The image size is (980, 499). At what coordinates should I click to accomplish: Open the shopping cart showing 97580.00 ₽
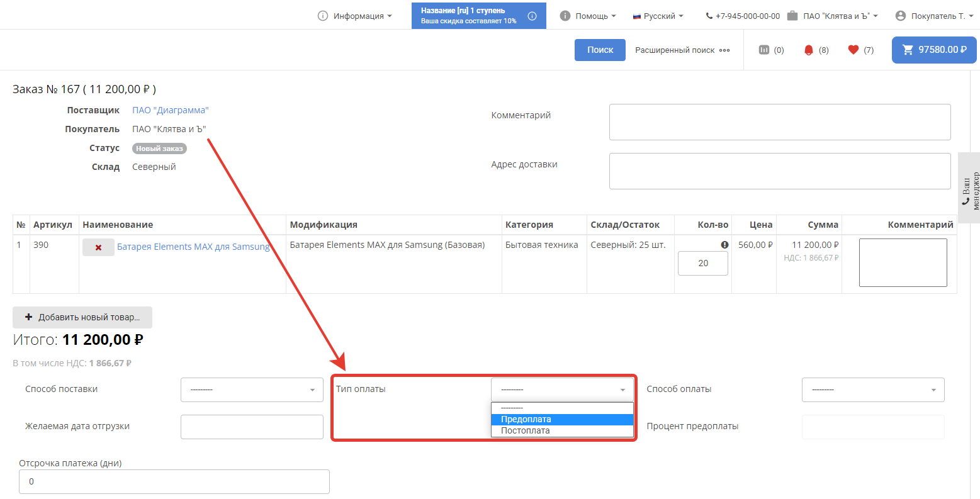coord(933,50)
